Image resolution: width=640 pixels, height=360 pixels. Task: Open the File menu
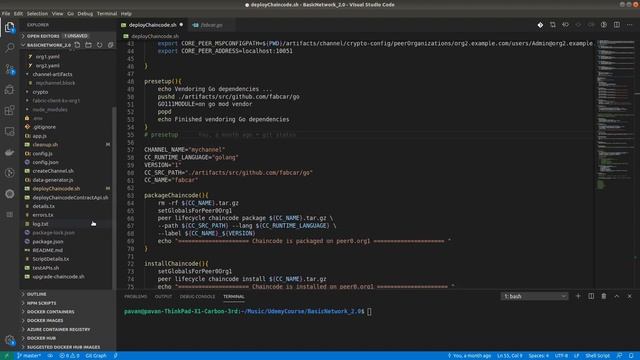[x=6, y=13]
